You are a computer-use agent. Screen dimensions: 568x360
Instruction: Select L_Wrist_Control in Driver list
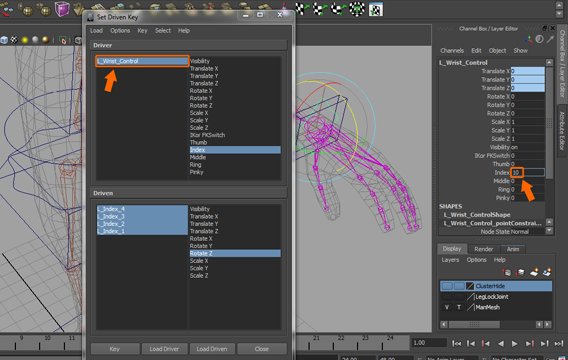click(x=142, y=61)
